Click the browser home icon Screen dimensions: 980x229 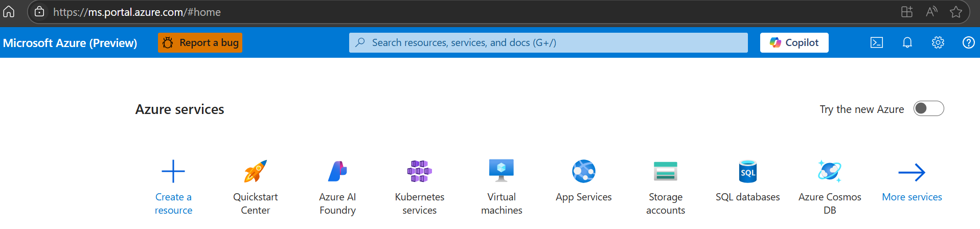(9, 12)
